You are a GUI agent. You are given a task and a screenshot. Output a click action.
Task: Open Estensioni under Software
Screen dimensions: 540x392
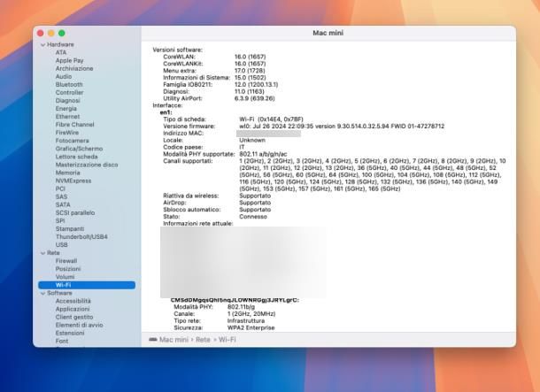point(70,333)
